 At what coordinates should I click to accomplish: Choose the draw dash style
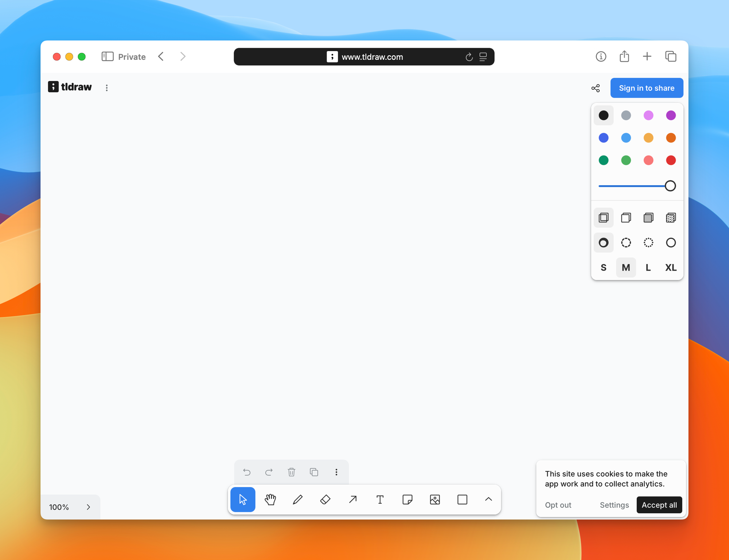pos(604,242)
